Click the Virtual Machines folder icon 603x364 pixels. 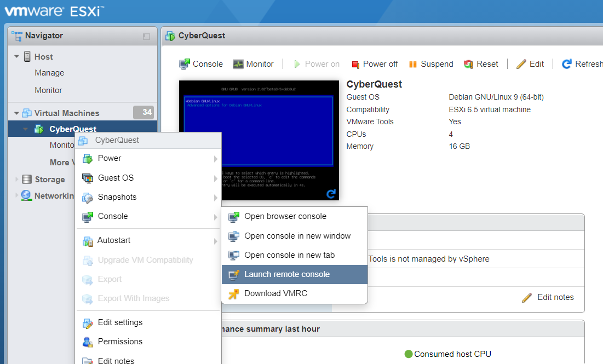point(27,113)
